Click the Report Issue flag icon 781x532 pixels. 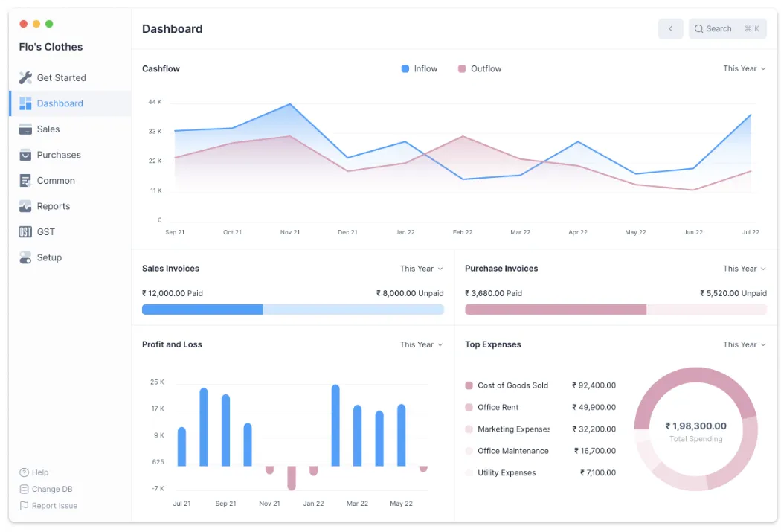coord(24,506)
